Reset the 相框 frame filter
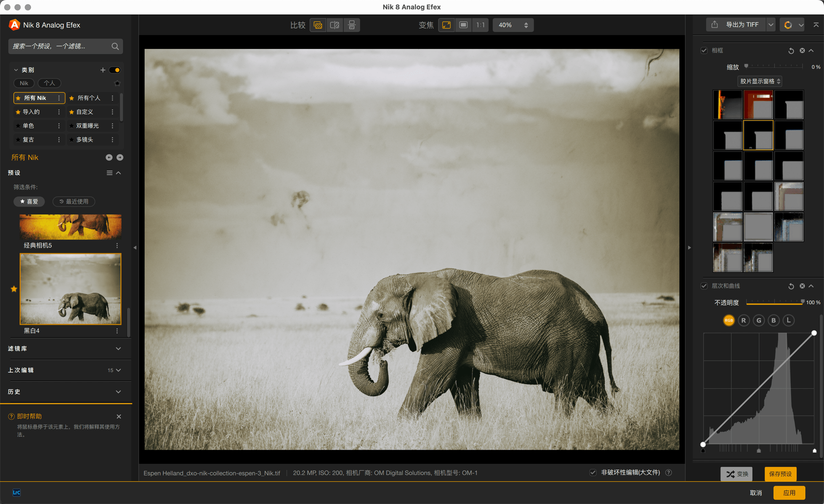Viewport: 824px width, 504px height. (791, 51)
